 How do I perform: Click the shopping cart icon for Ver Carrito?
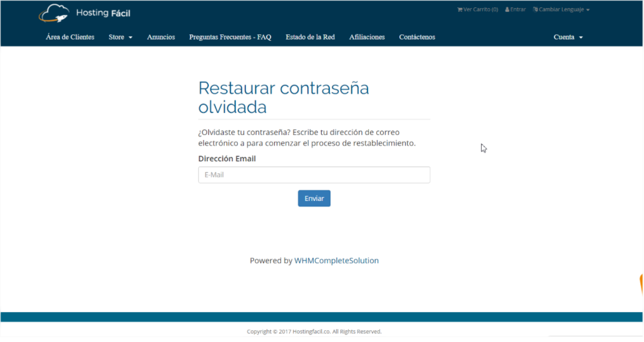click(x=459, y=10)
